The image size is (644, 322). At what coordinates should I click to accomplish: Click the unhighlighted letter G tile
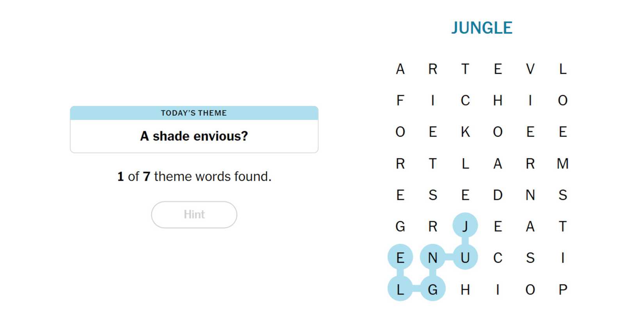(400, 226)
